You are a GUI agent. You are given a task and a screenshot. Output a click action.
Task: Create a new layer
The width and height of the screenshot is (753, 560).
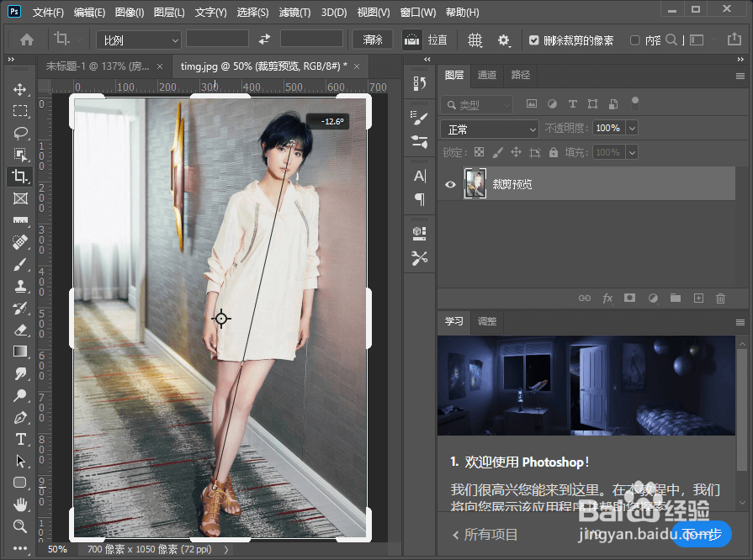[x=699, y=298]
